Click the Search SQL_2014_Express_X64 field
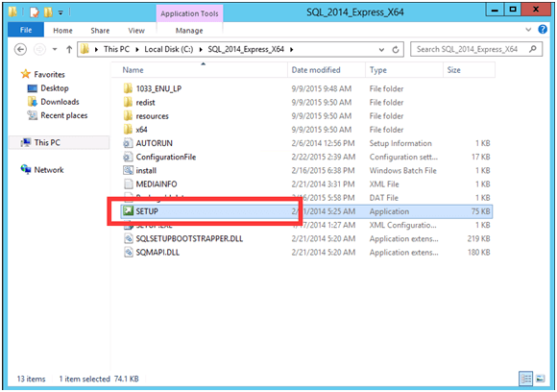Viewport: 557px width, 392px height. pos(476,49)
